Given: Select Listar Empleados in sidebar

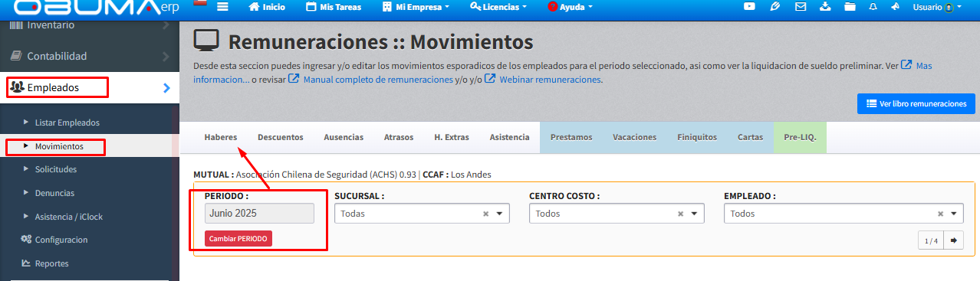Looking at the screenshot, I should click(x=67, y=123).
